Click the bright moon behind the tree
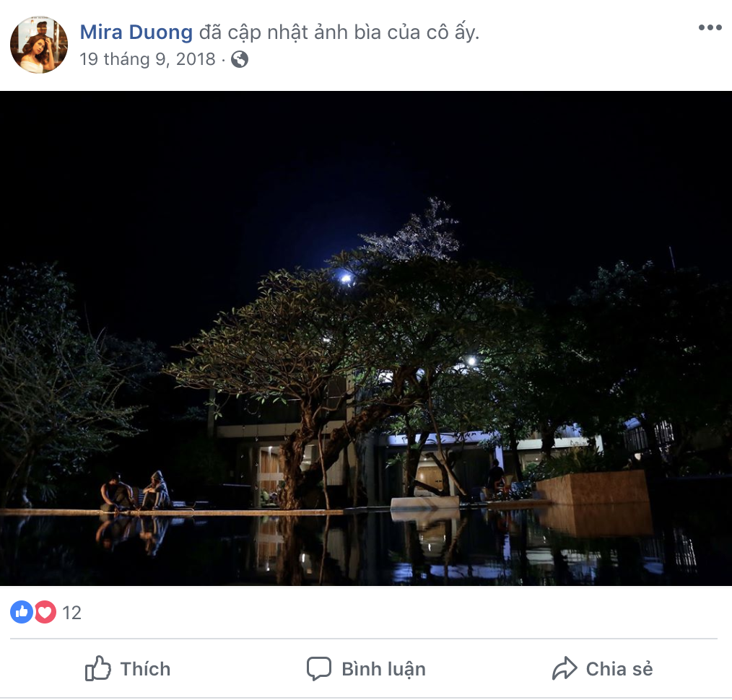 click(x=346, y=279)
